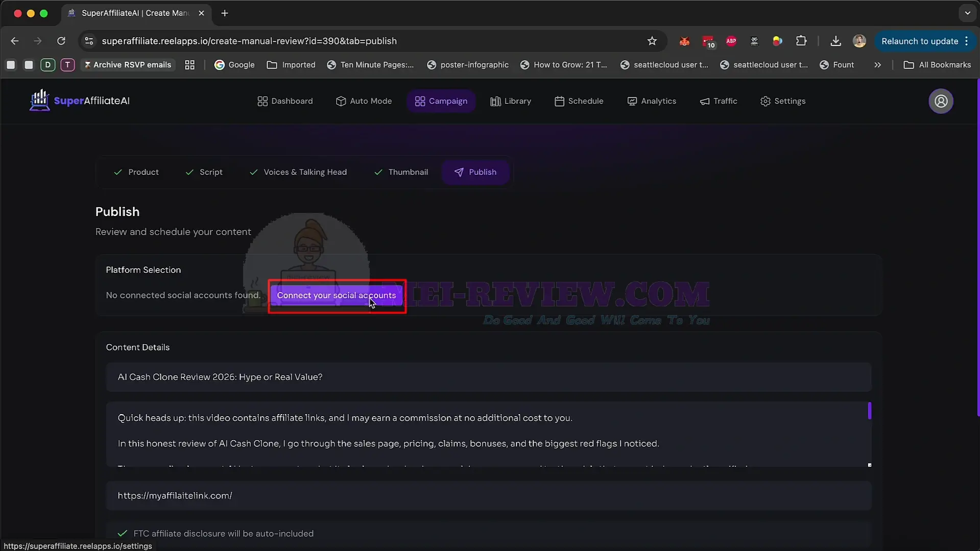Click the 'Content Details' heading

pyautogui.click(x=137, y=347)
